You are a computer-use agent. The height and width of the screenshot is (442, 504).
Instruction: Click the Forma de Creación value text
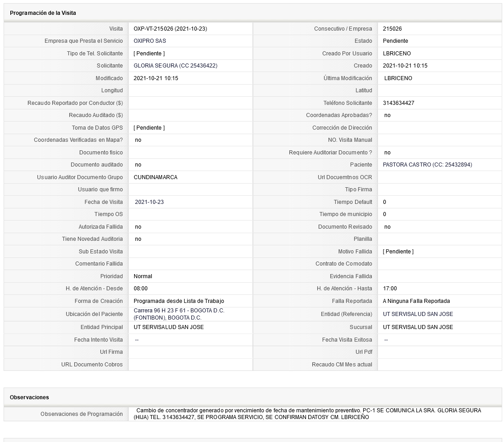[x=179, y=301]
